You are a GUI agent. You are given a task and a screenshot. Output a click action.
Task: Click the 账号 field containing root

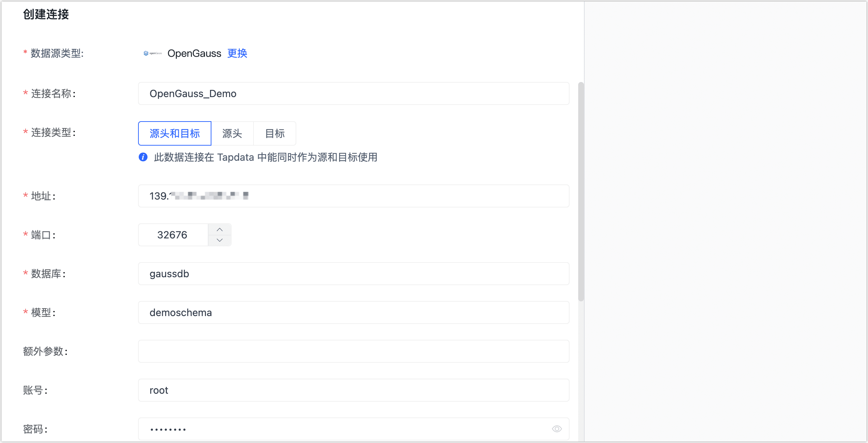tap(353, 390)
